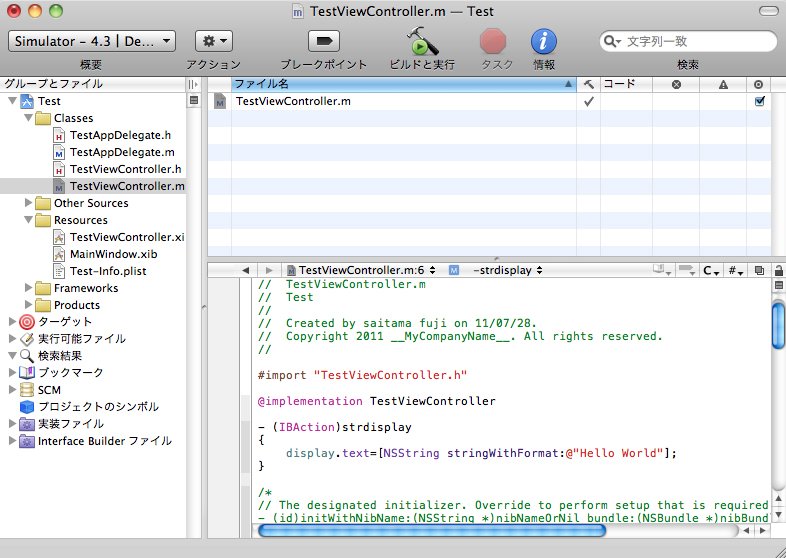Click the red Tasks stop icon
The width and height of the screenshot is (786, 558).
coord(493,41)
